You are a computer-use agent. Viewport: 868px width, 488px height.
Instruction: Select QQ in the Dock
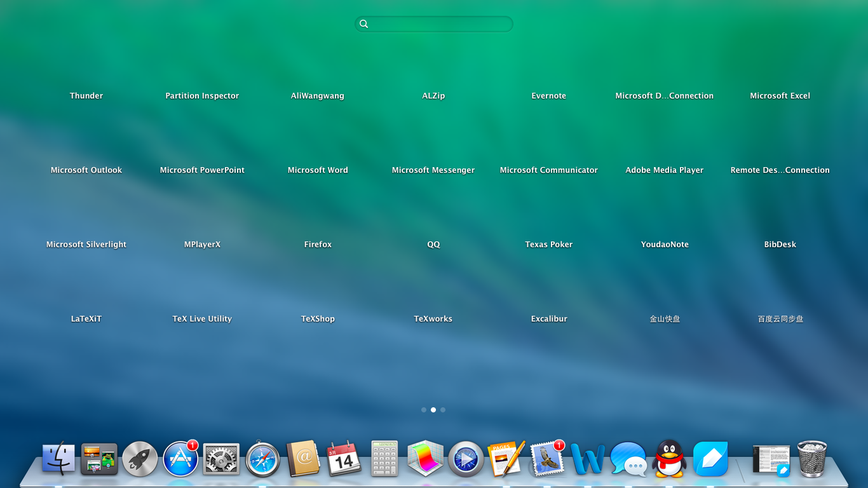tap(668, 459)
